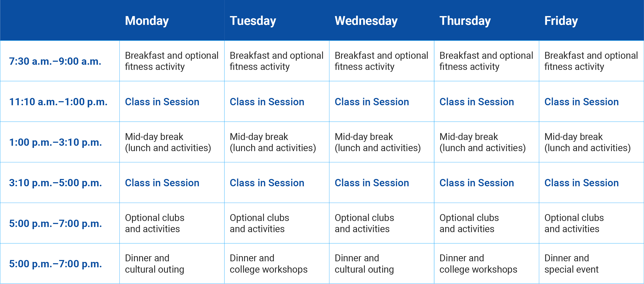This screenshot has width=644, height=284.
Task: Select the 1:00 p.m.–3:10 p.m. time label
Action: coord(56,142)
